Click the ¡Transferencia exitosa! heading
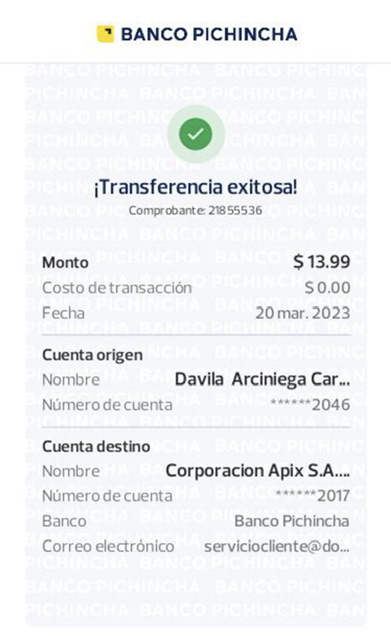This screenshot has height=640, width=391. (x=196, y=187)
